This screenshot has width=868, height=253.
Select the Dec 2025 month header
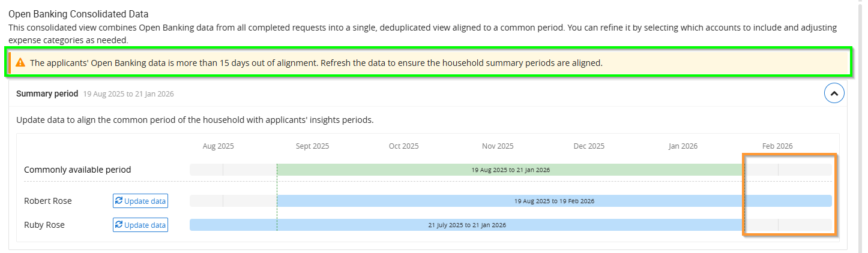pos(589,146)
